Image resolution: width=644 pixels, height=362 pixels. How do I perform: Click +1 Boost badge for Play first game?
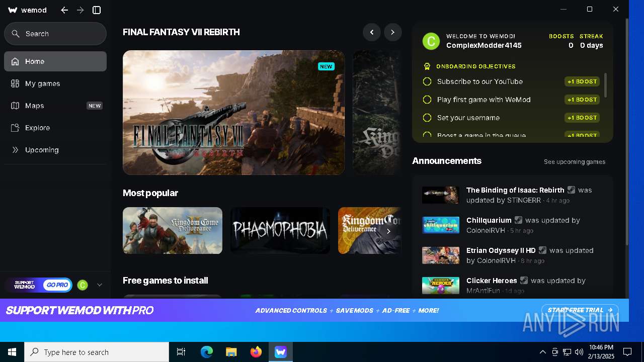click(582, 100)
